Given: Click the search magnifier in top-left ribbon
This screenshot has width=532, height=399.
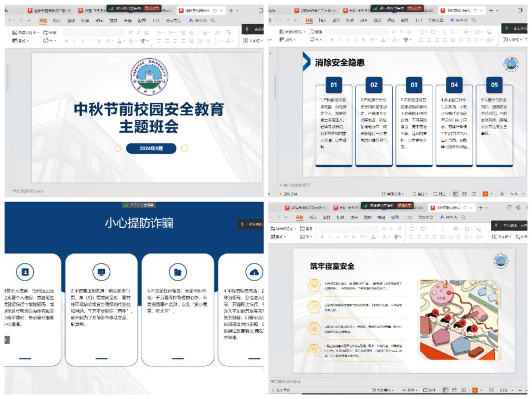Looking at the screenshot, I should coord(213,20).
